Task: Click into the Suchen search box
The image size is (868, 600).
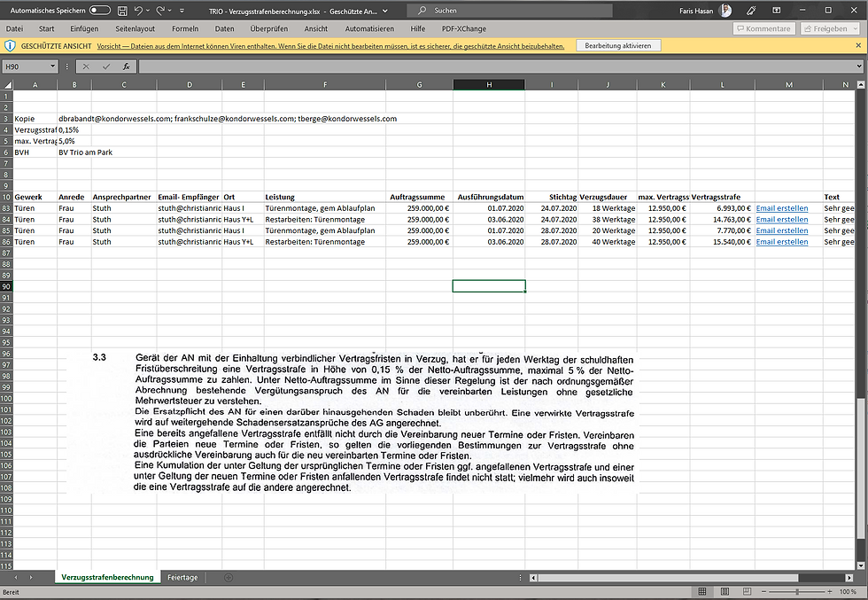Action: tap(509, 11)
